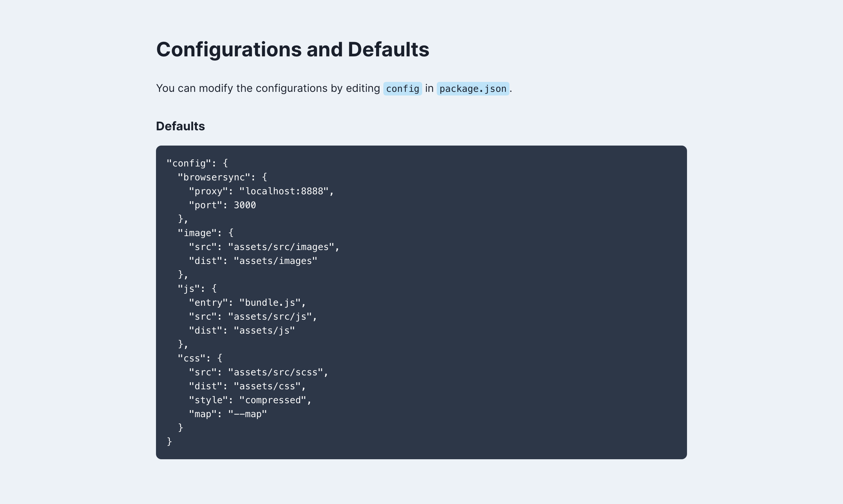The image size is (843, 504).
Task: Click the "browsersync" key in code block
Action: tap(214, 177)
